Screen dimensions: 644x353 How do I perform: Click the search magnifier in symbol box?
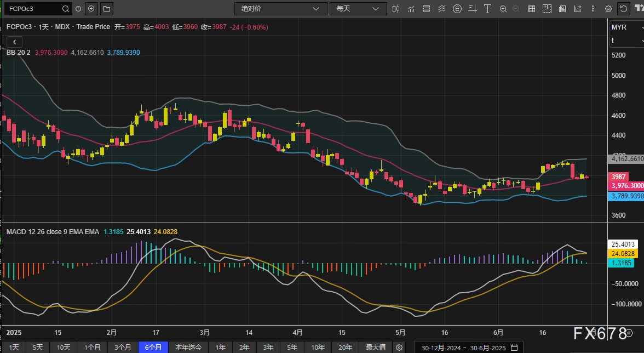tap(66, 9)
